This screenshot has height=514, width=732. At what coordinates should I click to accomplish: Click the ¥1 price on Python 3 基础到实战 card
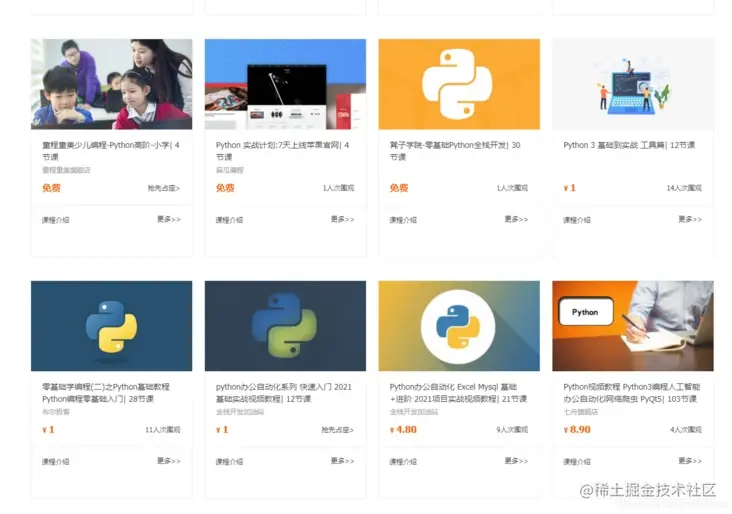(570, 188)
